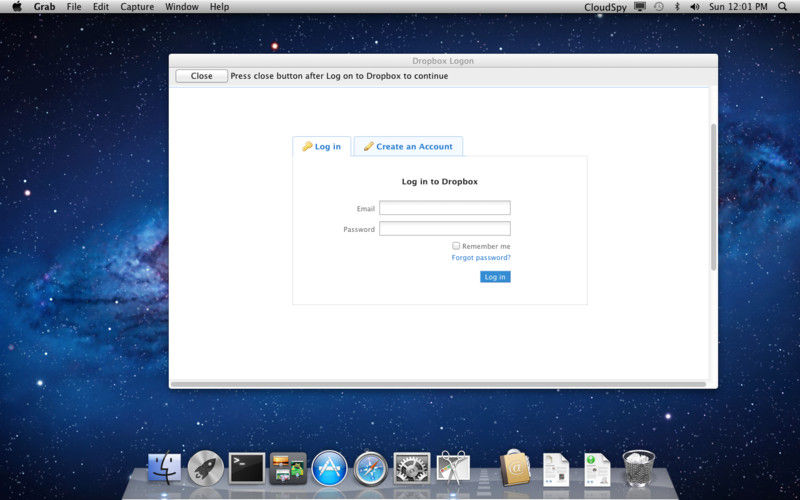Click the Grab scissors icon in Dock
800x500 pixels.
pyautogui.click(x=453, y=467)
